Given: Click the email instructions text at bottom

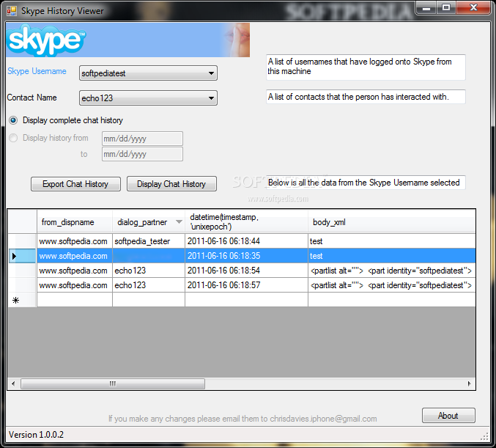Looking at the screenshot, I should point(243,419).
